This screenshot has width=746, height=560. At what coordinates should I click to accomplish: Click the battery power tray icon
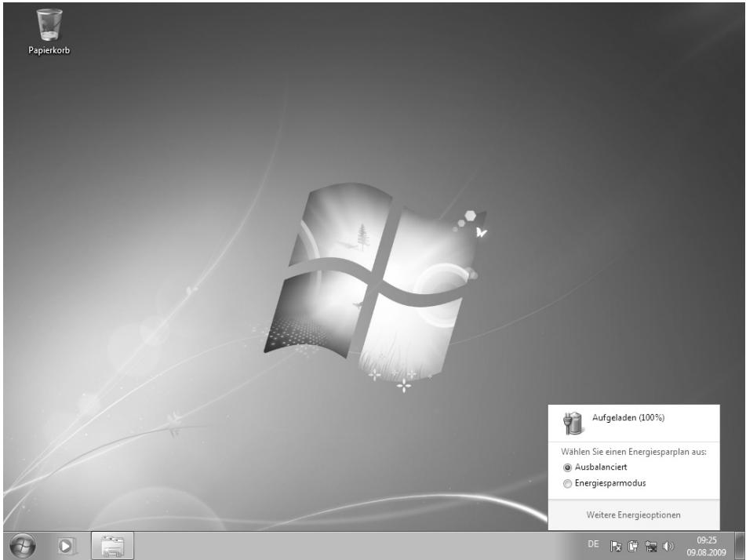(x=633, y=546)
